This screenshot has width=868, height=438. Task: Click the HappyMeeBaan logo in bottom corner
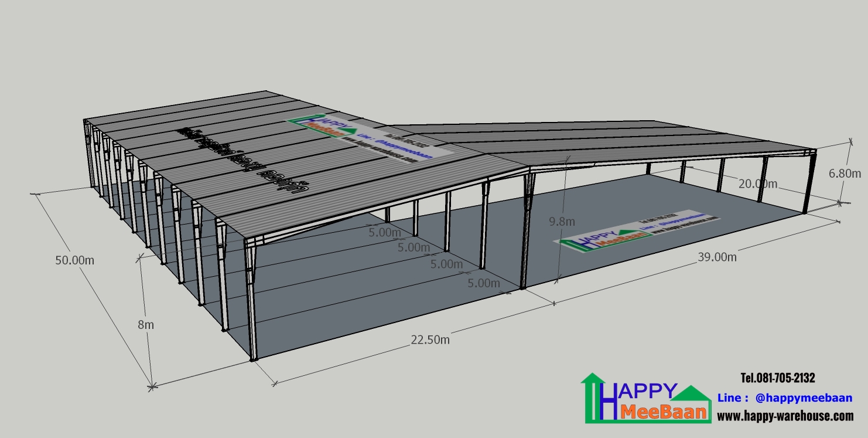(646, 398)
